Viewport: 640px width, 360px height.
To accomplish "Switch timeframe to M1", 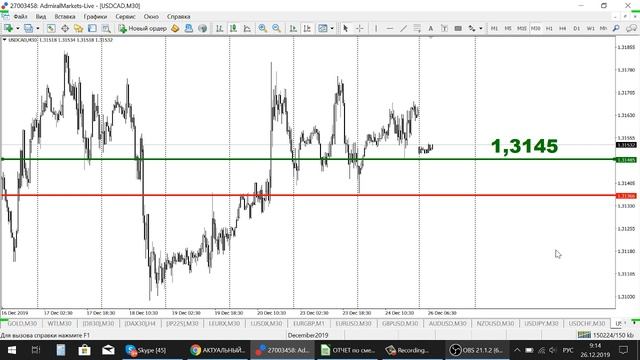I will (x=494, y=28).
